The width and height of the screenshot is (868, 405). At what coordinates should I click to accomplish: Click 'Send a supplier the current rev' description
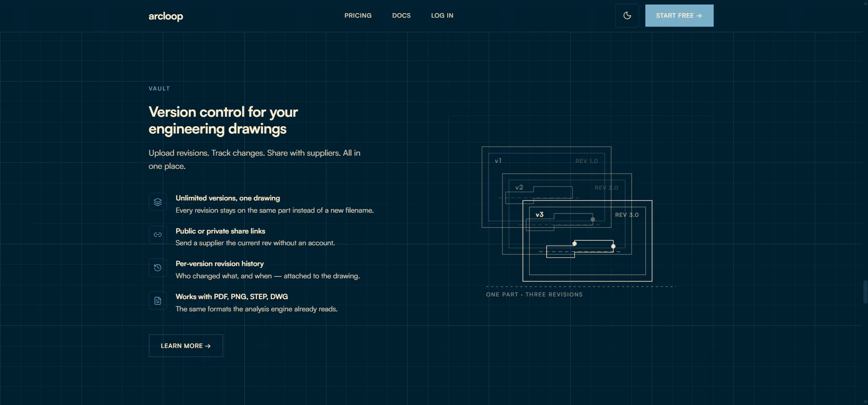point(255,243)
